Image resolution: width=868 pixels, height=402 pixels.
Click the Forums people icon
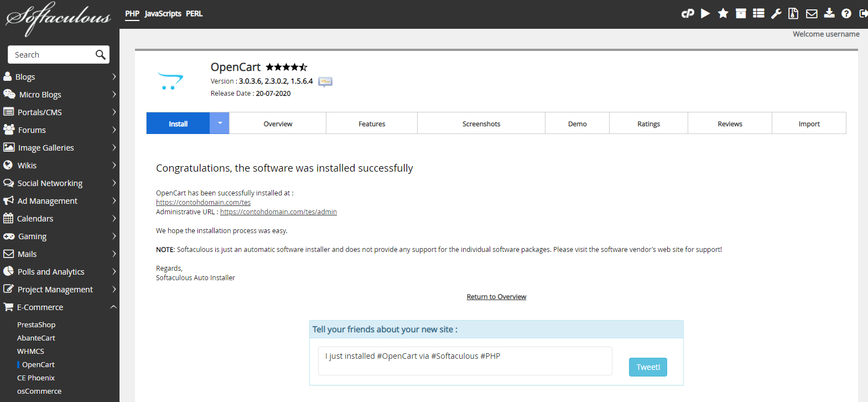9,130
